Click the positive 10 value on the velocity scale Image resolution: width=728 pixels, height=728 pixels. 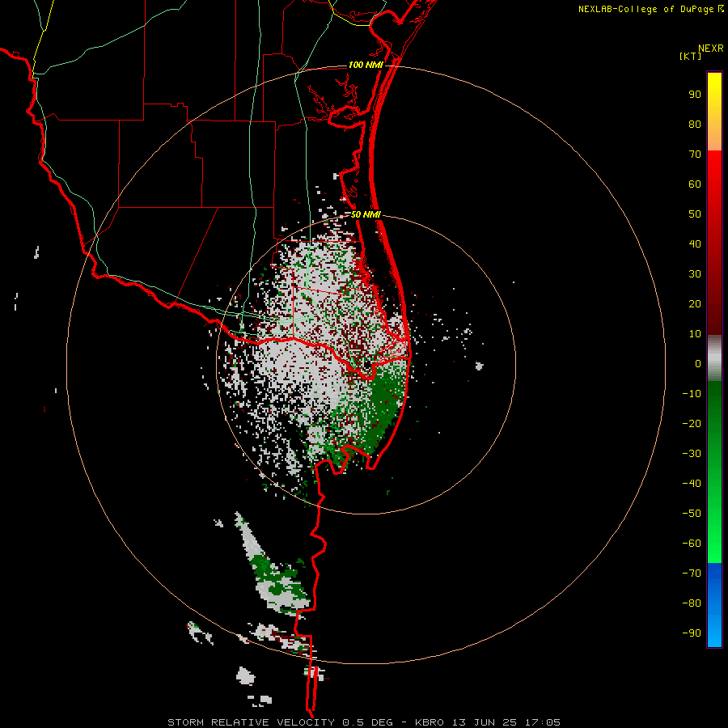[x=695, y=334]
